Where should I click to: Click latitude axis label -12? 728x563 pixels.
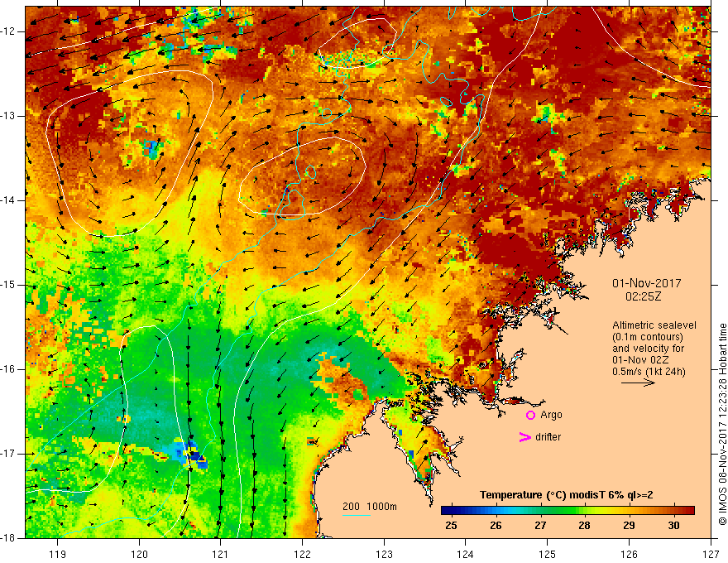tap(9, 31)
